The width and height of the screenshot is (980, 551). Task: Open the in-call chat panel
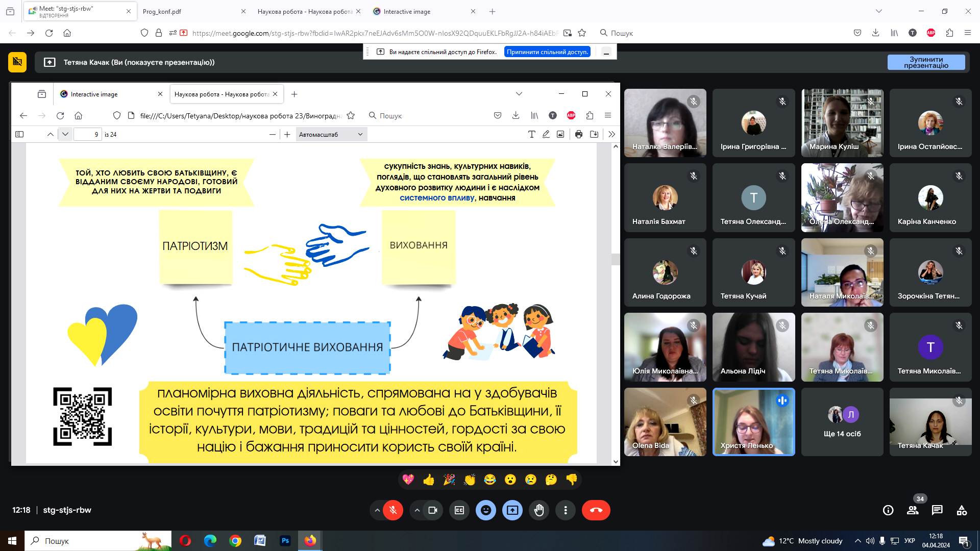(x=937, y=510)
